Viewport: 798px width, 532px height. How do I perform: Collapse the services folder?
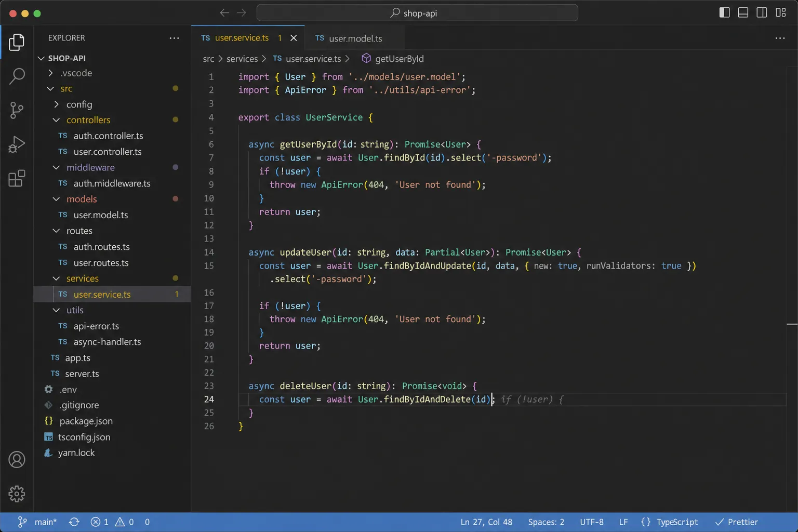pyautogui.click(x=112, y=278)
